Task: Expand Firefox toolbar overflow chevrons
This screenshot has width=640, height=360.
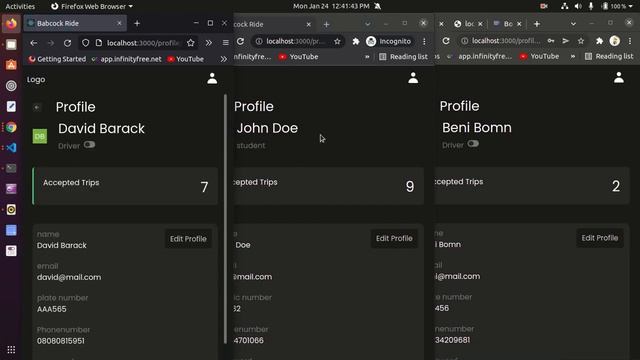Action: click(209, 43)
